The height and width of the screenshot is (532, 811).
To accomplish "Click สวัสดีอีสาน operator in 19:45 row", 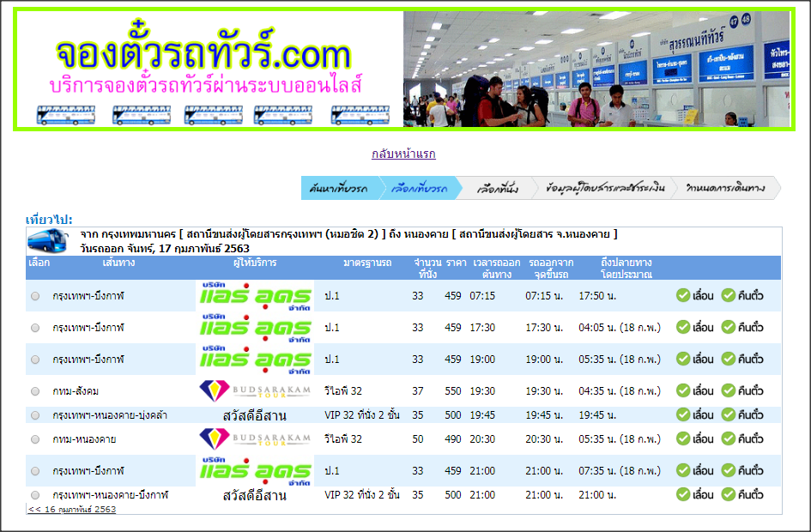I will coord(255,415).
